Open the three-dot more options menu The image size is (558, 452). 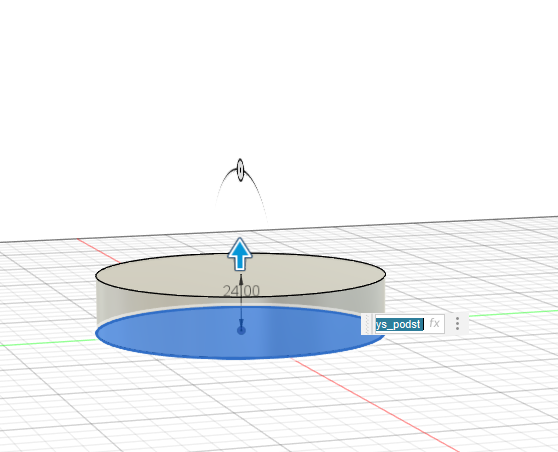[x=457, y=324]
